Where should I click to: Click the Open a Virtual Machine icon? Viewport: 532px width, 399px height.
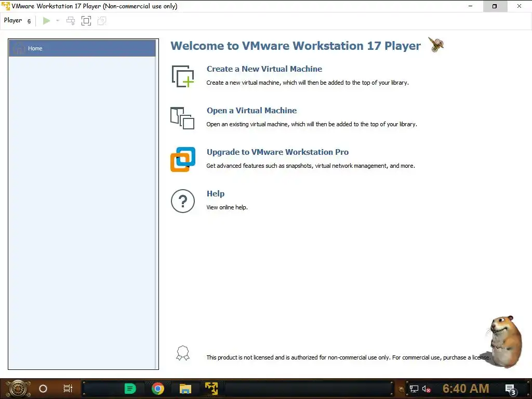[182, 118]
